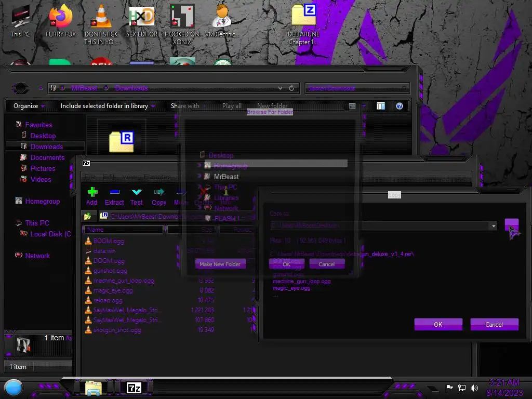Click the browse folder button in Copy dialog
Screen dimensions: 532x399
(512, 225)
